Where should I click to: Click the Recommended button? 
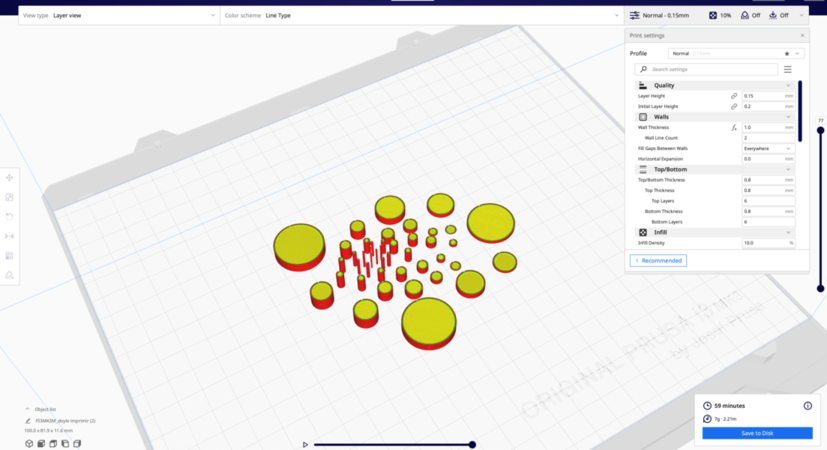658,261
